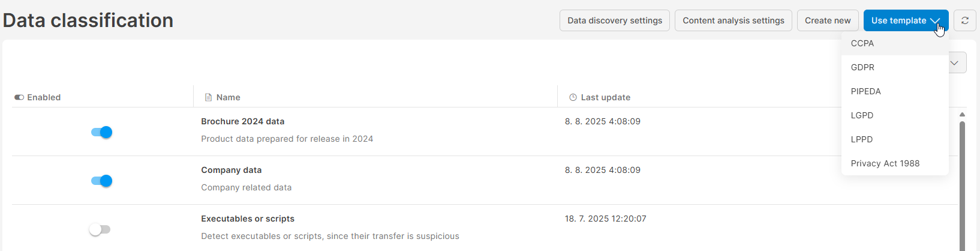Click the Create new button

point(828,20)
